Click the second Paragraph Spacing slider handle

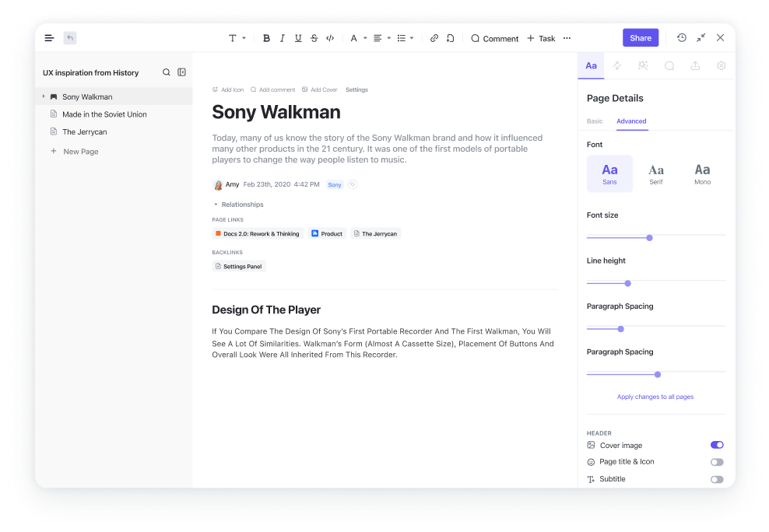[x=658, y=374]
